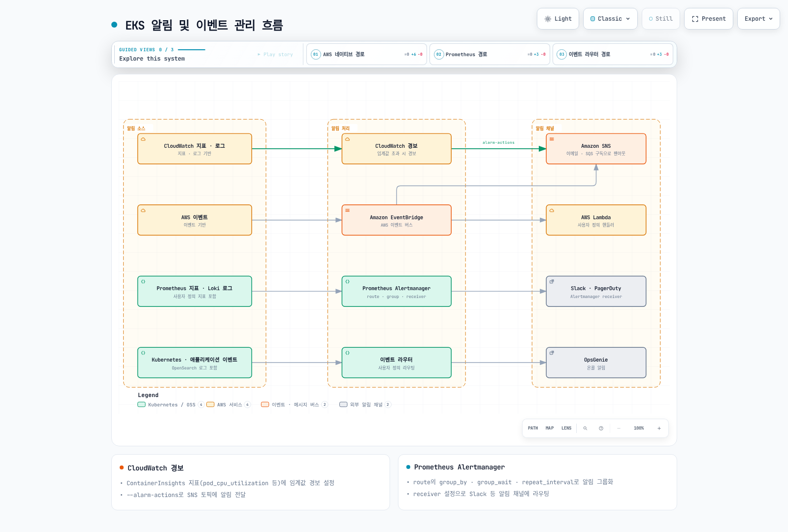The image size is (788, 532).
Task: Click cloud icon on AWS 이벤트 node
Action: pyautogui.click(x=143, y=211)
